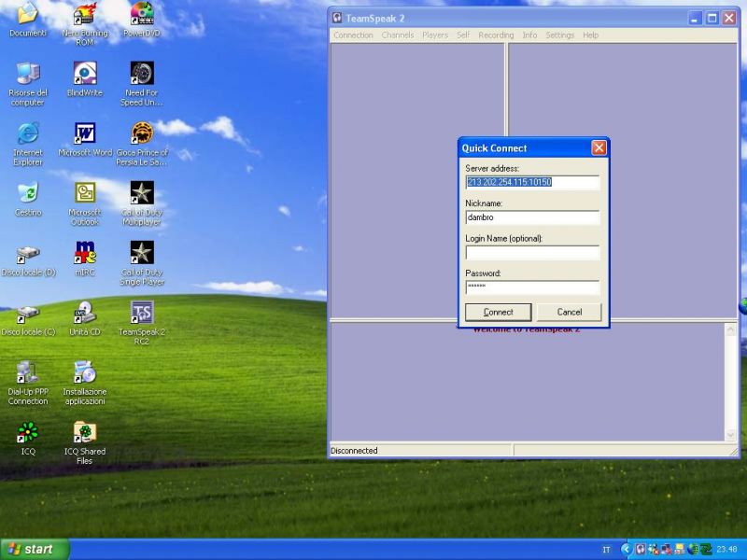Select the Risorse del computer icon
Viewport: 747px width, 560px height.
[28, 84]
